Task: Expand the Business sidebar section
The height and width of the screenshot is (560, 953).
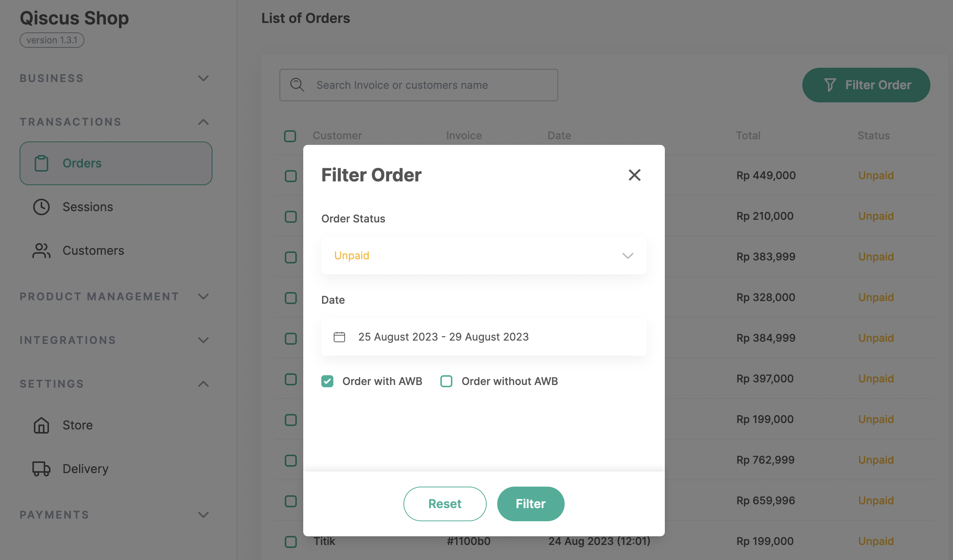Action: [x=203, y=78]
